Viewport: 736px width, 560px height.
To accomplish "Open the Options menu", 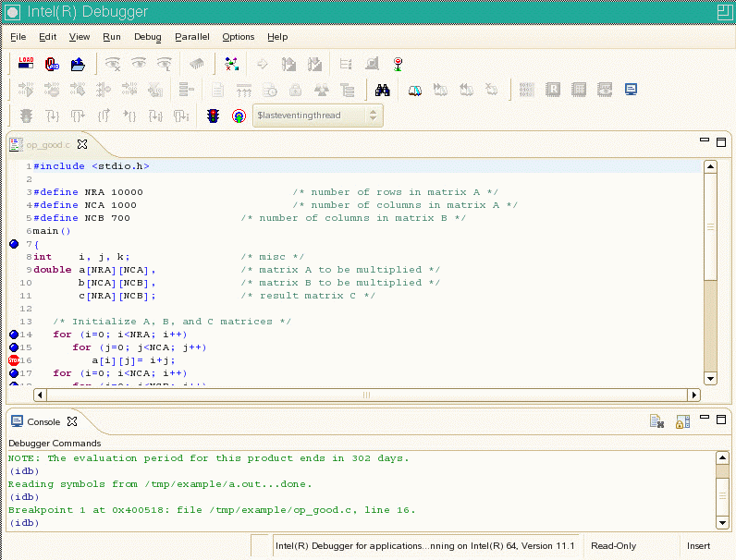I will [238, 37].
